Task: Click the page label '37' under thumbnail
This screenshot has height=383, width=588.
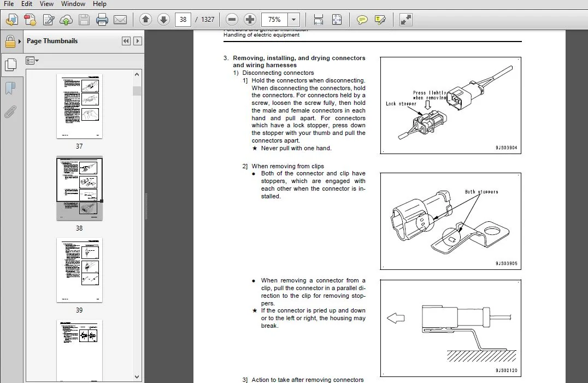Action: (79, 146)
